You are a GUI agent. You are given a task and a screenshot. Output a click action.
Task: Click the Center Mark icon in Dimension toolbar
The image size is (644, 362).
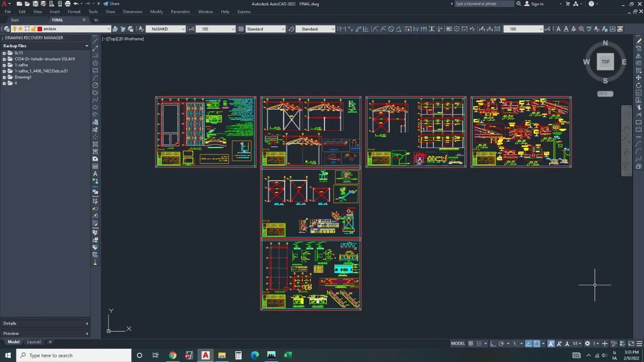pos(457,29)
